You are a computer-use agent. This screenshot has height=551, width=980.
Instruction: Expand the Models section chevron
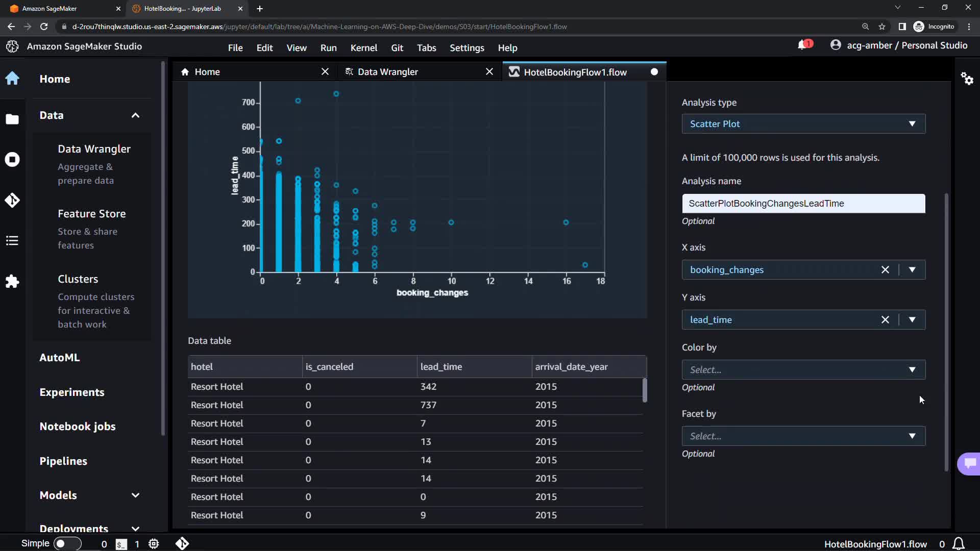[x=135, y=495]
